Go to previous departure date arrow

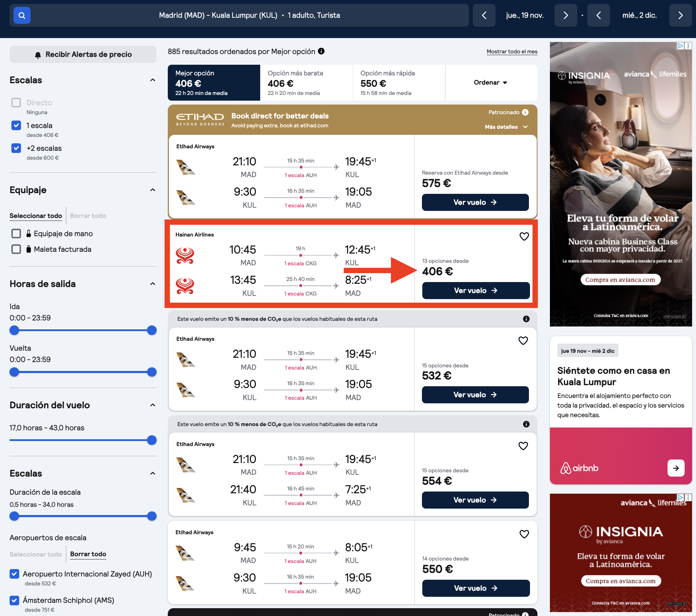[484, 15]
